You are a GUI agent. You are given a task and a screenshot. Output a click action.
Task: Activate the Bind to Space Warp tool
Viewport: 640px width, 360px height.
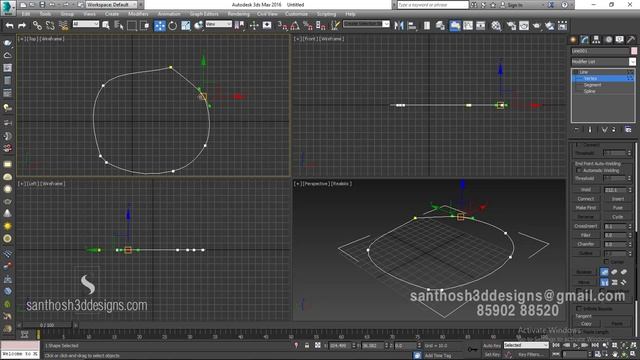click(x=63, y=26)
